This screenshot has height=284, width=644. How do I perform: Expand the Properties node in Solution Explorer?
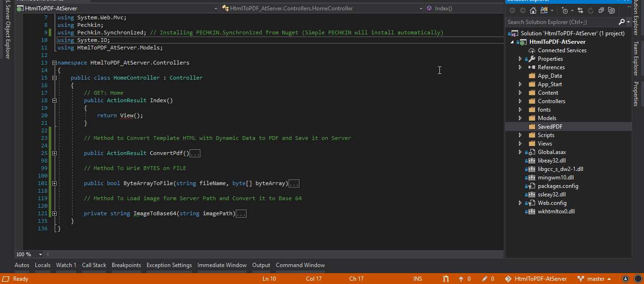click(520, 59)
